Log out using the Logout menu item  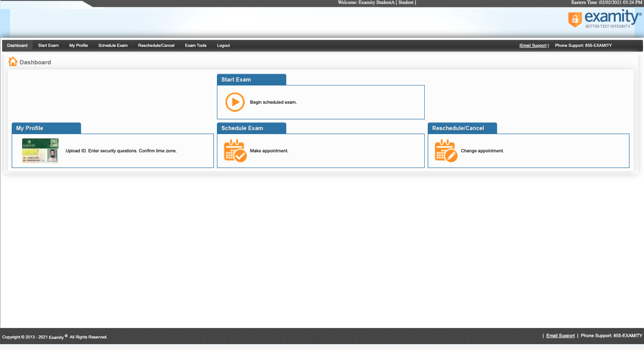click(x=223, y=46)
